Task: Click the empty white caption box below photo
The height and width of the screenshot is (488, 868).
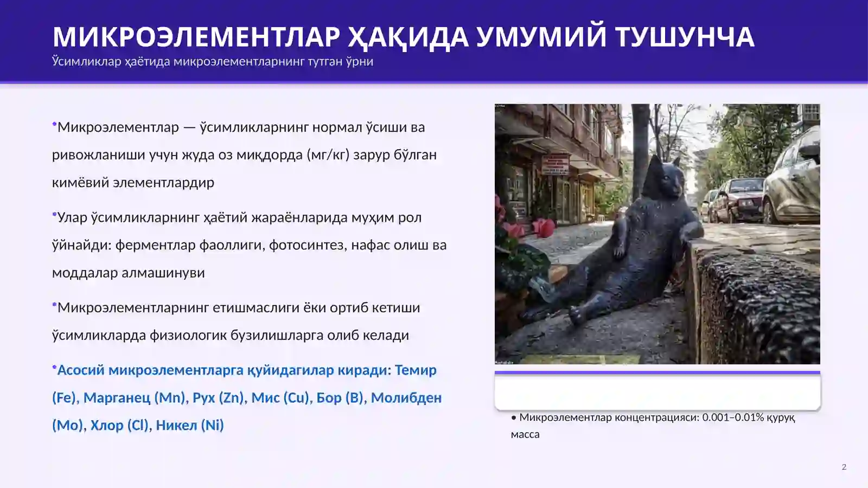Action: [x=657, y=390]
